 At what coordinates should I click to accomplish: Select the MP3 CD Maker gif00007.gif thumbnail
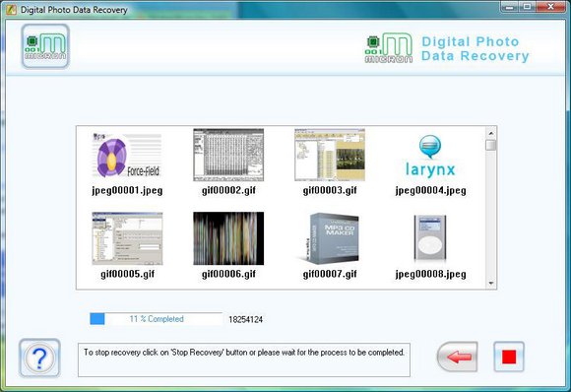point(330,238)
